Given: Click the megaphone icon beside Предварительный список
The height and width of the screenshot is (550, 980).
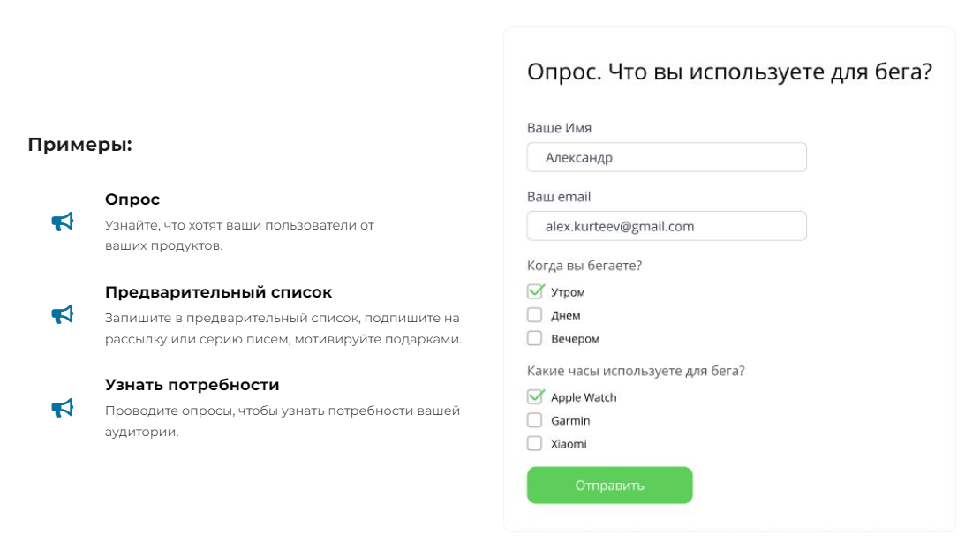Looking at the screenshot, I should pyautogui.click(x=63, y=314).
